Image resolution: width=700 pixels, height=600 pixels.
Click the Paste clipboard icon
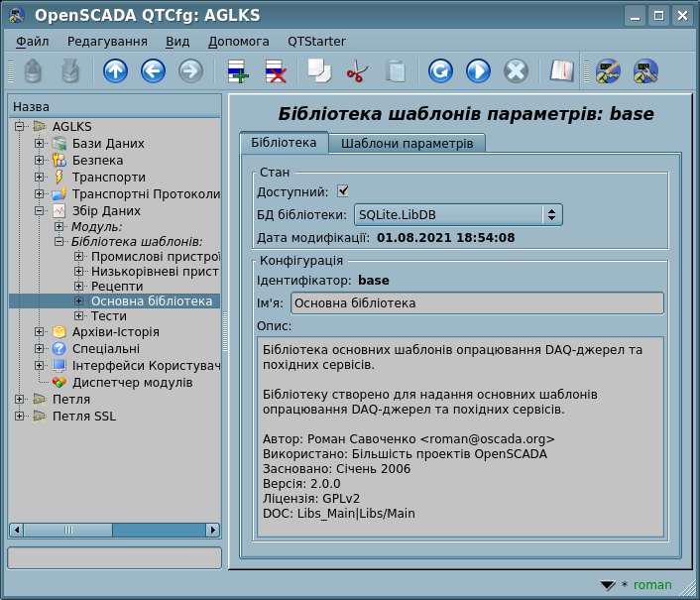(x=395, y=71)
